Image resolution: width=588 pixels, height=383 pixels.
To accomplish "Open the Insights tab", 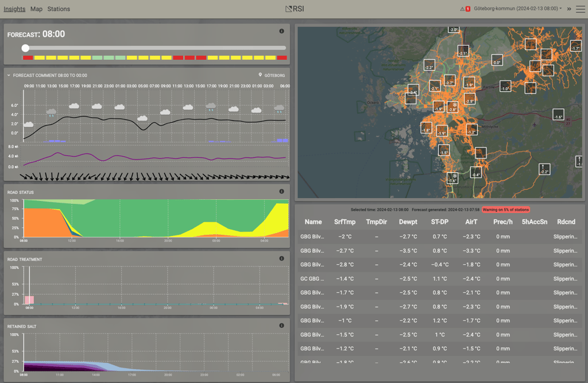I will coord(14,9).
